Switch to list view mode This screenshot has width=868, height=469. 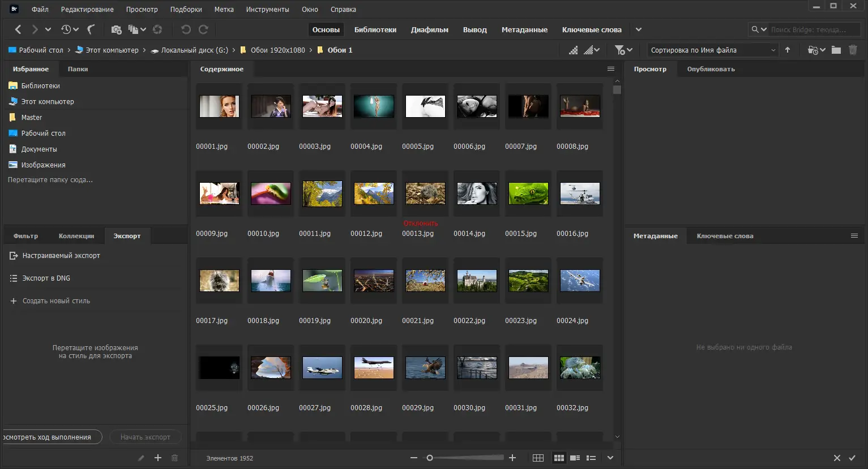591,458
